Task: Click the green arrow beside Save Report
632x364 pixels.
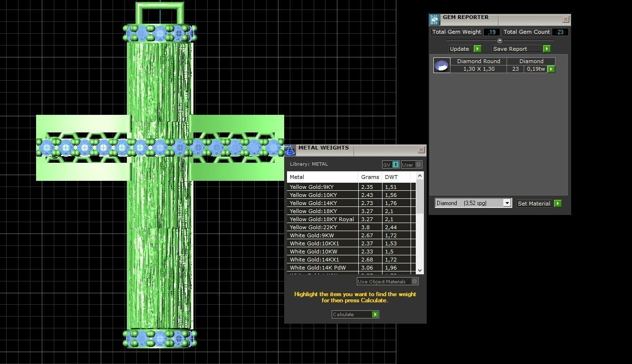Action: click(x=546, y=49)
